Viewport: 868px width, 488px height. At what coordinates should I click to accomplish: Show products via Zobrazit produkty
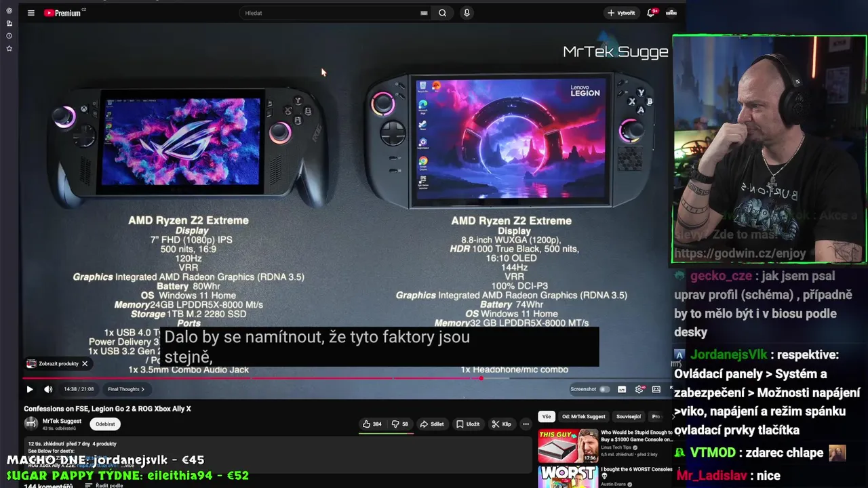58,364
